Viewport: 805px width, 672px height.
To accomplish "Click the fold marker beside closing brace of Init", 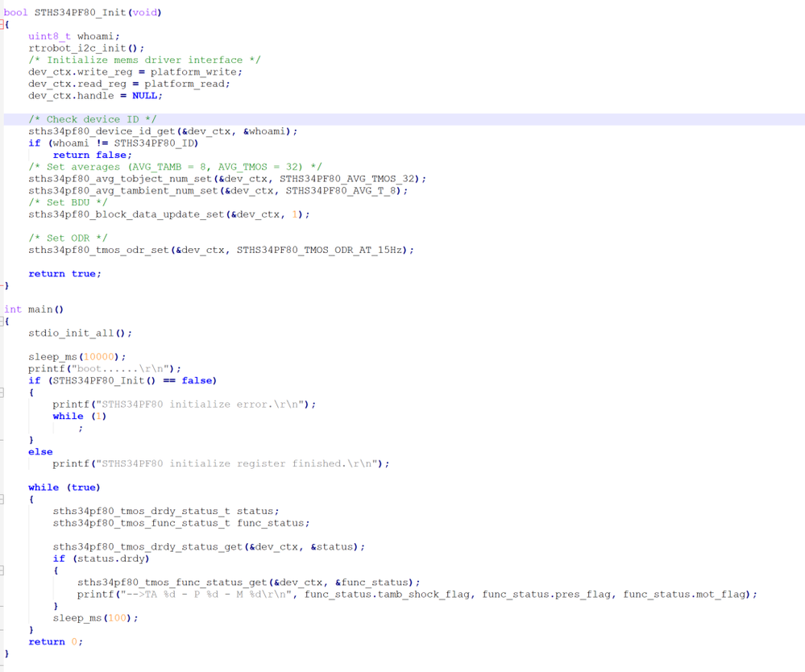I will [x=3, y=285].
